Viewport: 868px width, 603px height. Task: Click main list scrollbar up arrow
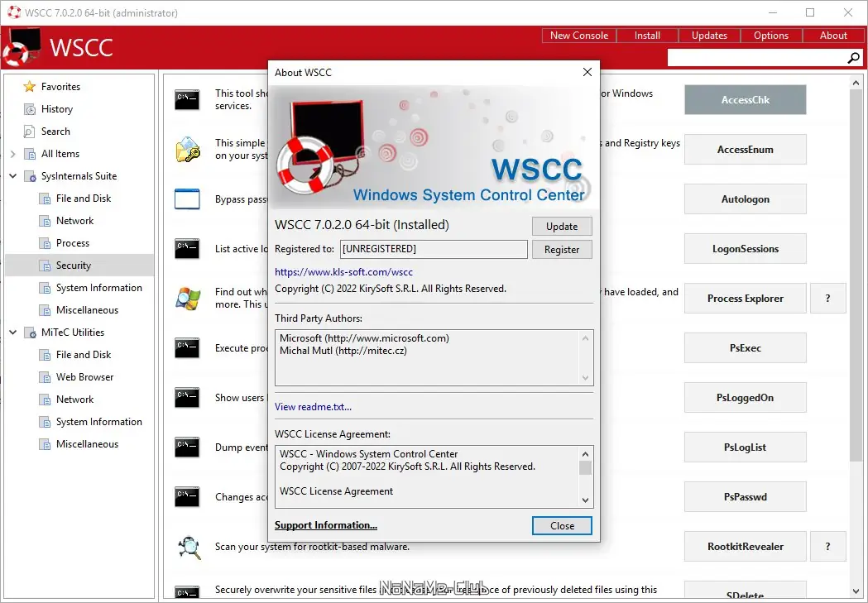pyautogui.click(x=856, y=83)
